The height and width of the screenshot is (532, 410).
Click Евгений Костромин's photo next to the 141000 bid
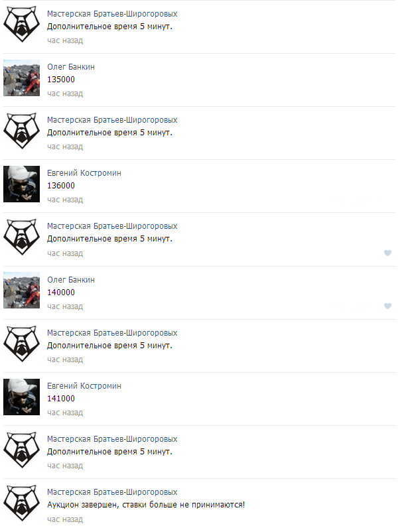[21, 397]
